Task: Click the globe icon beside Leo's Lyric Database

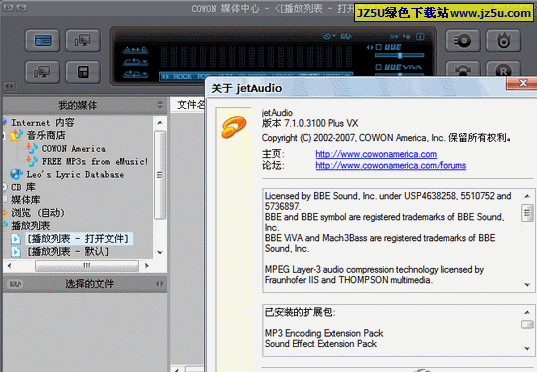Action: (x=16, y=174)
